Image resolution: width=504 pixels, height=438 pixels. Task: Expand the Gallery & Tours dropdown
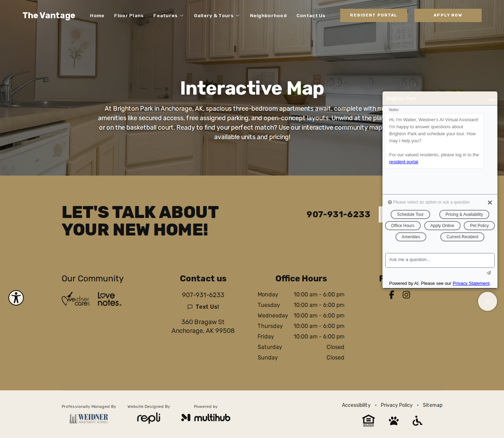click(217, 16)
